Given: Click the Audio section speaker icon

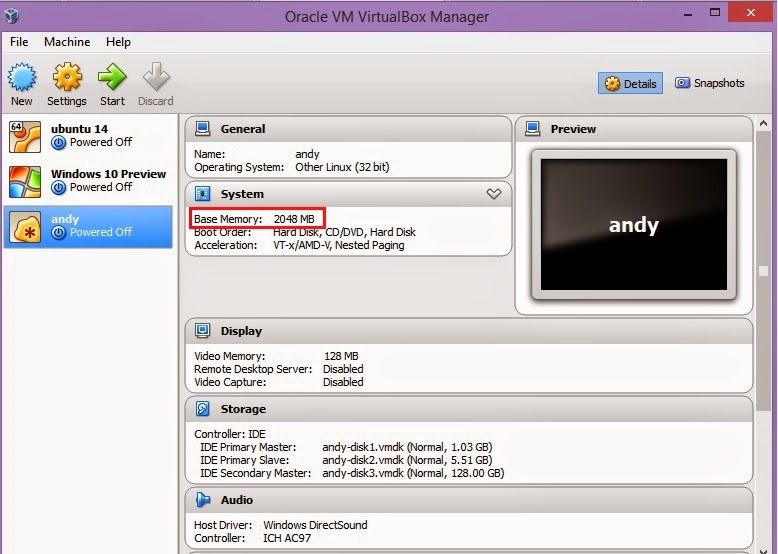Looking at the screenshot, I should [x=202, y=500].
